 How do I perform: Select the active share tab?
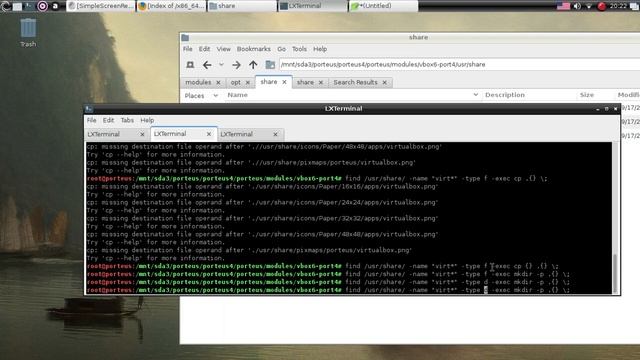coord(269,82)
